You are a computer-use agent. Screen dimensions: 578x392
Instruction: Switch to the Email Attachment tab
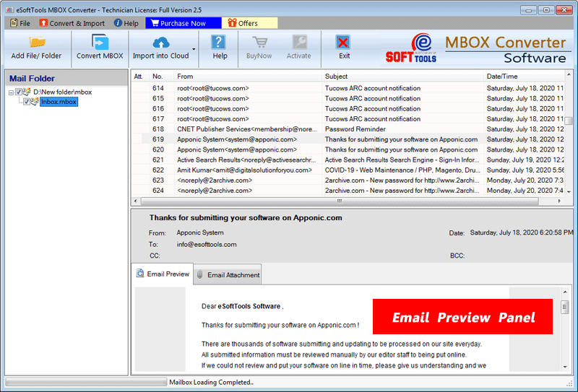coord(228,274)
